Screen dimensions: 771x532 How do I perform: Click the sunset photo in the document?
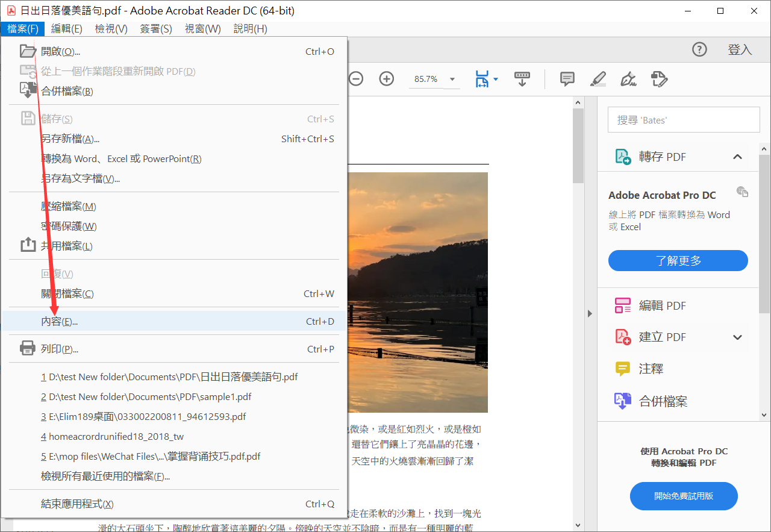(418, 292)
